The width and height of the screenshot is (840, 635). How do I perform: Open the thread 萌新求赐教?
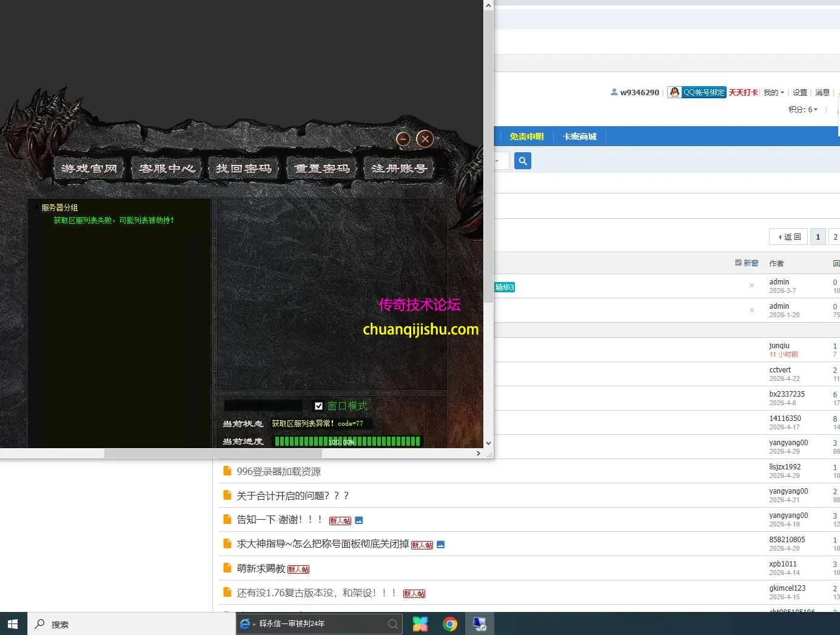[x=261, y=568]
